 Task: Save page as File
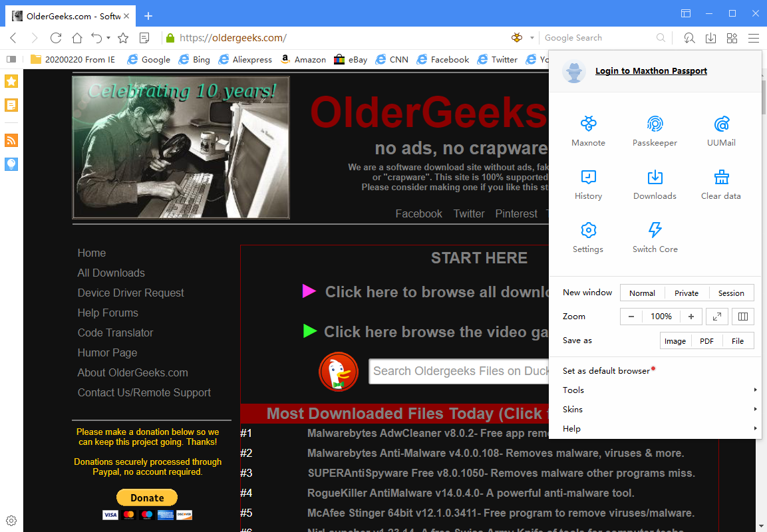738,340
